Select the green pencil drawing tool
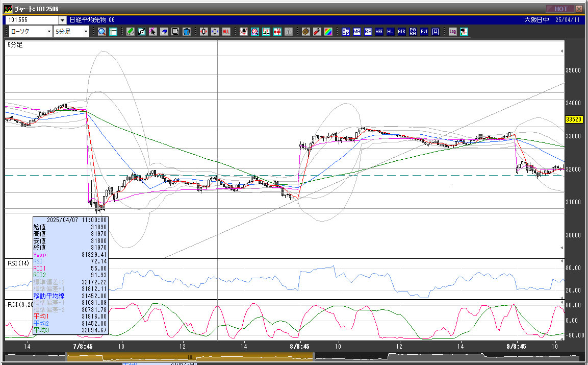Image resolution: width=588 pixels, height=365 pixels. (130, 32)
